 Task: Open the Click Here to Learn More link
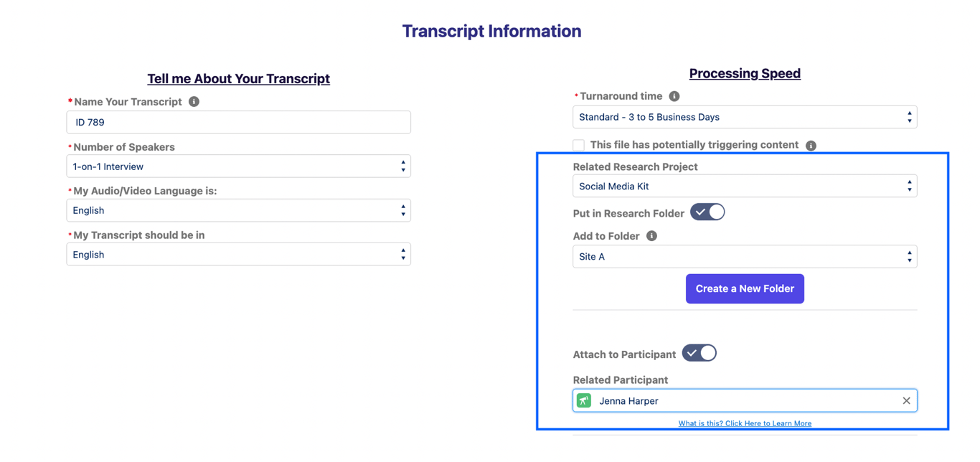(745, 424)
